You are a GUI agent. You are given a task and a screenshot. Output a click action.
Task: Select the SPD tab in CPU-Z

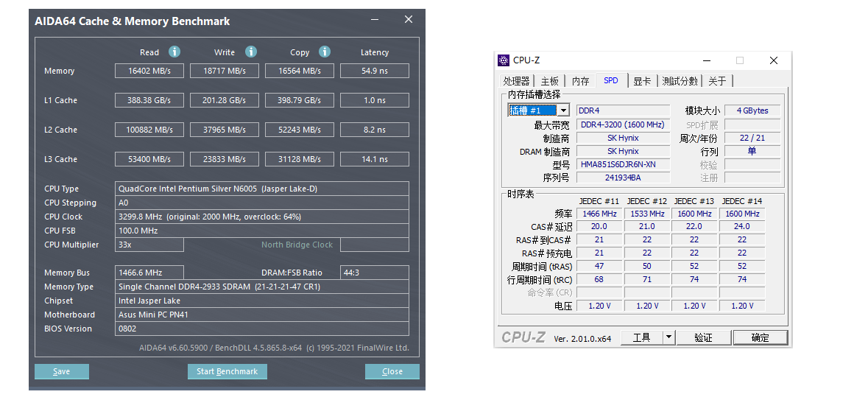click(611, 81)
